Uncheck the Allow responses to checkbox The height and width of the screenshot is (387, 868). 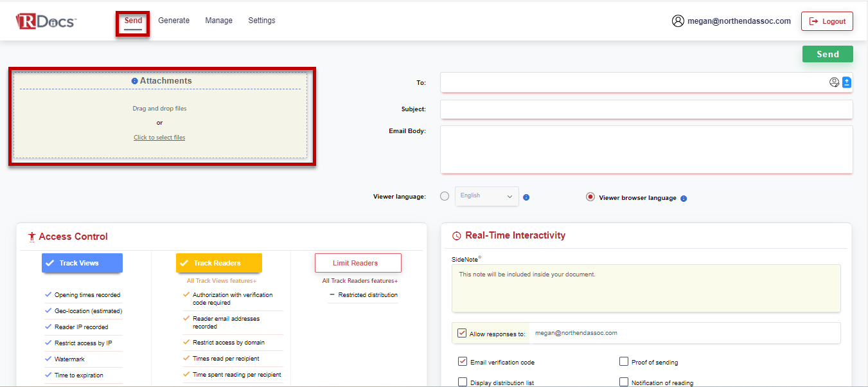pos(461,332)
